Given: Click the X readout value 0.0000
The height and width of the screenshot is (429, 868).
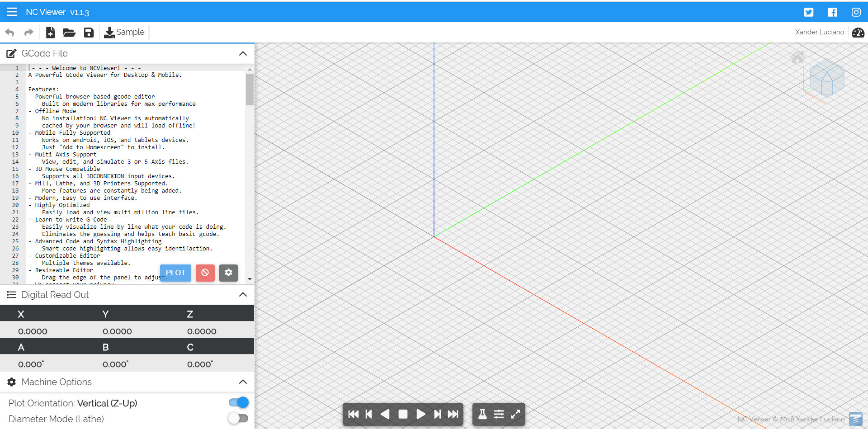Looking at the screenshot, I should pos(33,331).
